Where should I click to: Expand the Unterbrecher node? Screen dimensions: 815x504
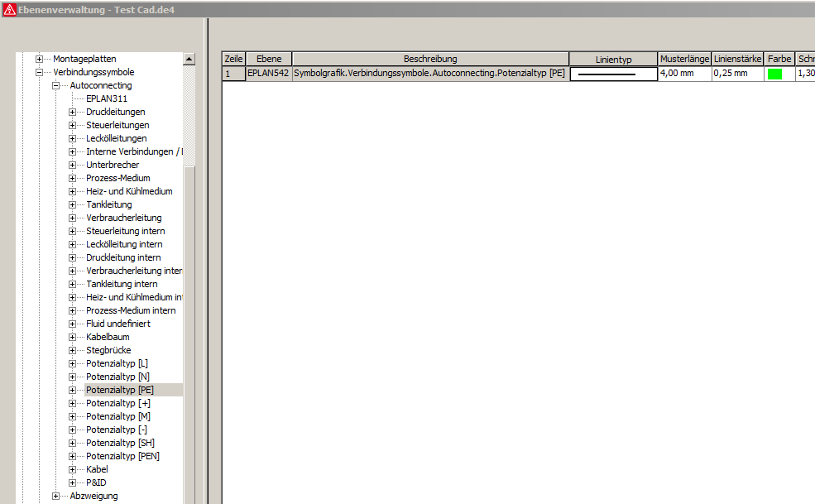click(x=72, y=165)
